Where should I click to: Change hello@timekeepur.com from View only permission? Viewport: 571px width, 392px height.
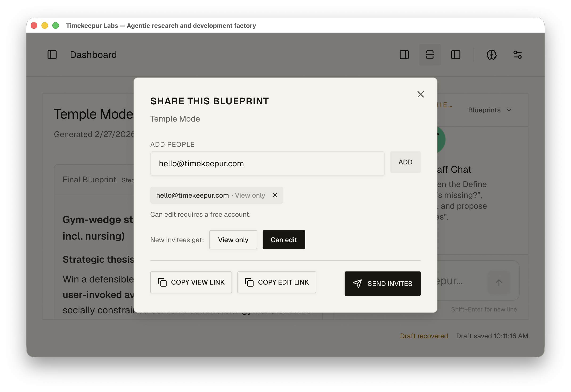pos(250,195)
